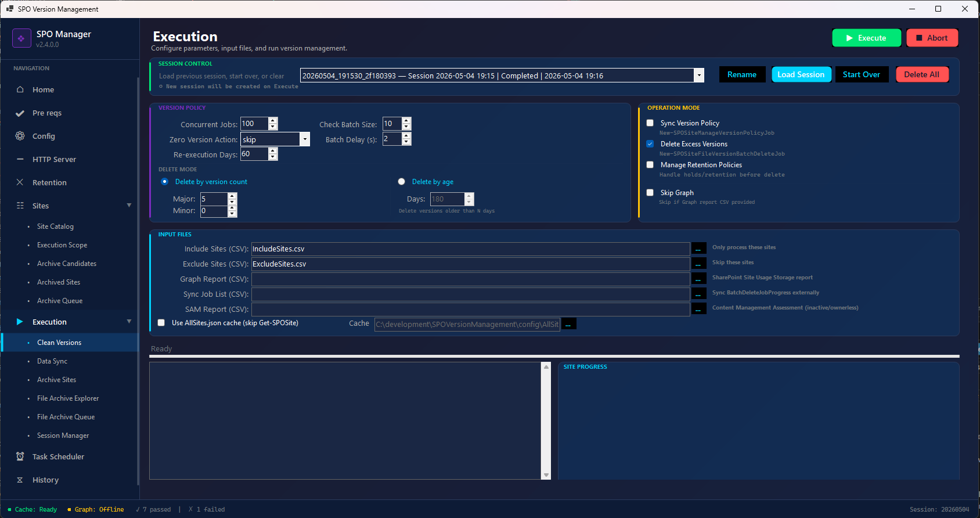Image resolution: width=980 pixels, height=518 pixels.
Task: Collapse the Sites navigation group
Action: (129, 206)
